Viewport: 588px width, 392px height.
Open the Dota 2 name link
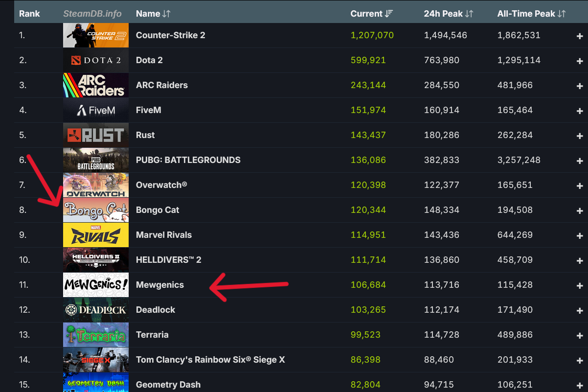click(149, 60)
